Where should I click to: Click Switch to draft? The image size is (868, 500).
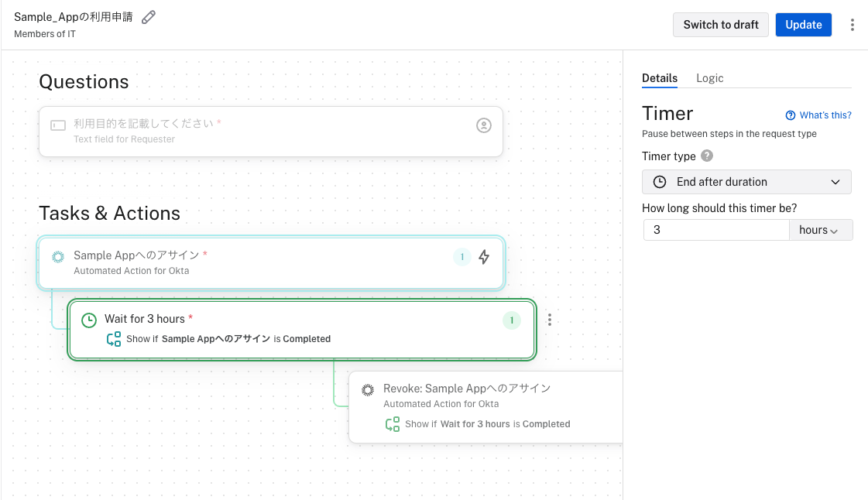720,24
